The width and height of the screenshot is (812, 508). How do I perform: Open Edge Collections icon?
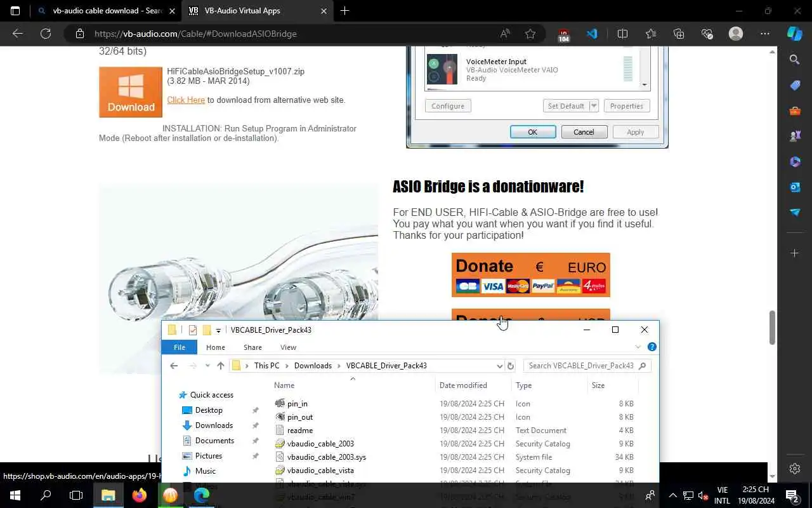(679, 34)
